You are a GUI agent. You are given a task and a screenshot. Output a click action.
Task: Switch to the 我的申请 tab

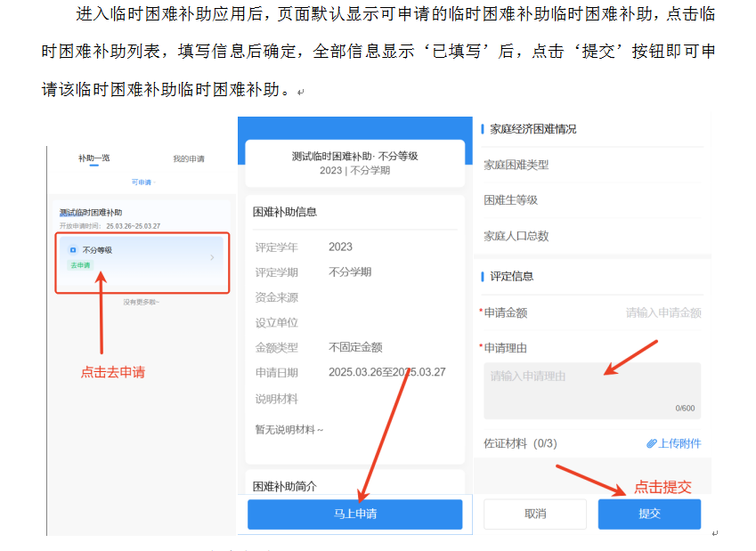coord(189,159)
